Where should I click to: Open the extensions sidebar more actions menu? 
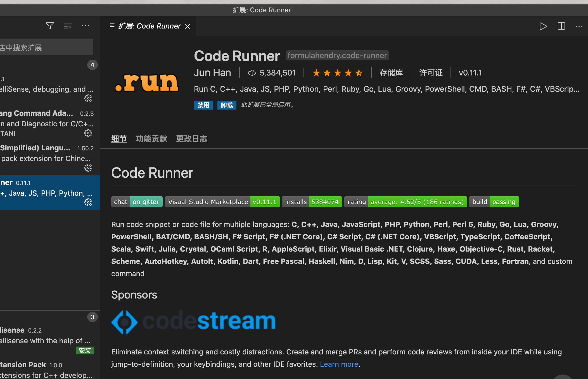tap(86, 26)
